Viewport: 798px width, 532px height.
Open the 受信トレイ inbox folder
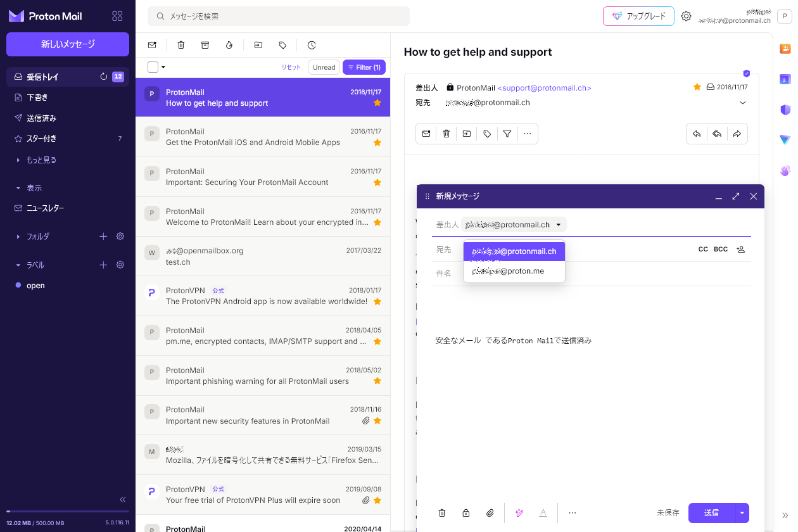pyautogui.click(x=68, y=77)
